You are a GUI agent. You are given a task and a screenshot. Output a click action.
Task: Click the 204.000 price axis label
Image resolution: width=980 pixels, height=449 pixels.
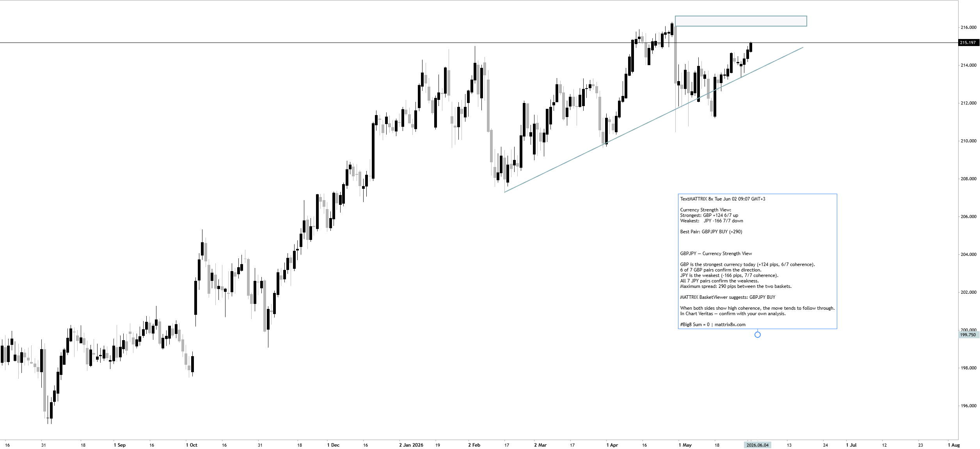(x=968, y=254)
